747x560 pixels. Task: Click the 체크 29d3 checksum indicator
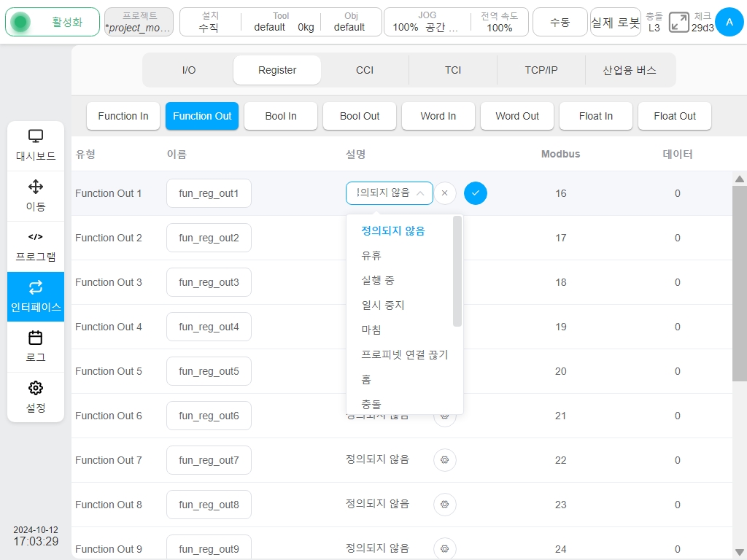click(703, 22)
